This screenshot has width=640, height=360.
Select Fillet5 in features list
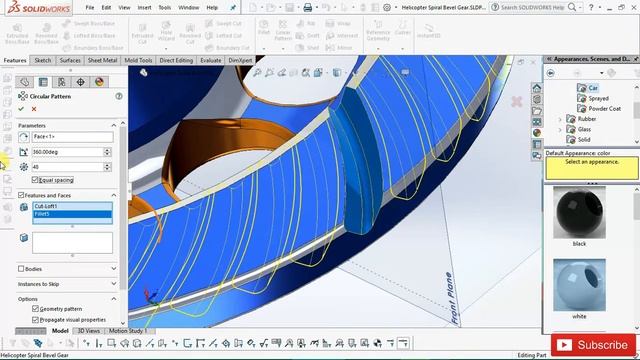point(72,214)
